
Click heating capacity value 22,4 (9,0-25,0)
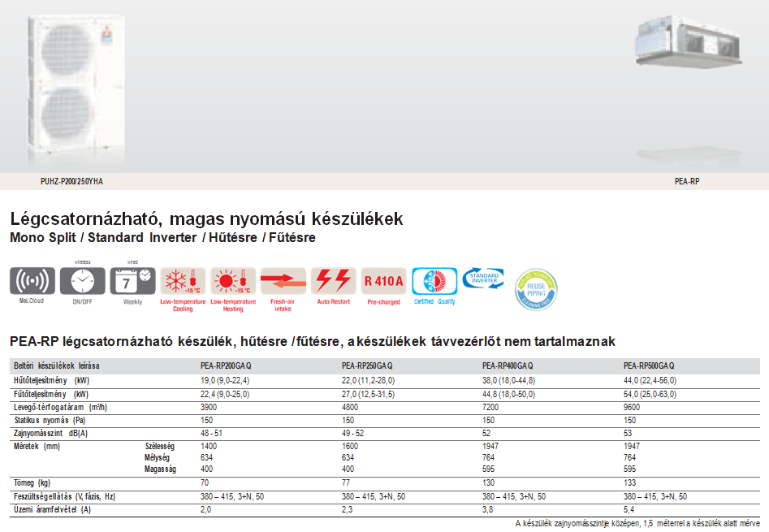pyautogui.click(x=225, y=394)
